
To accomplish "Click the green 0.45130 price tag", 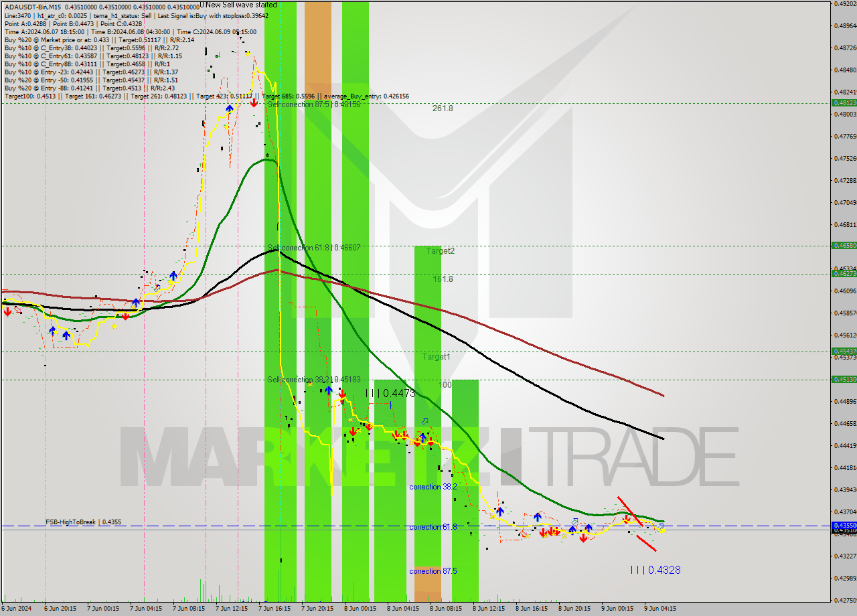I will click(x=844, y=379).
